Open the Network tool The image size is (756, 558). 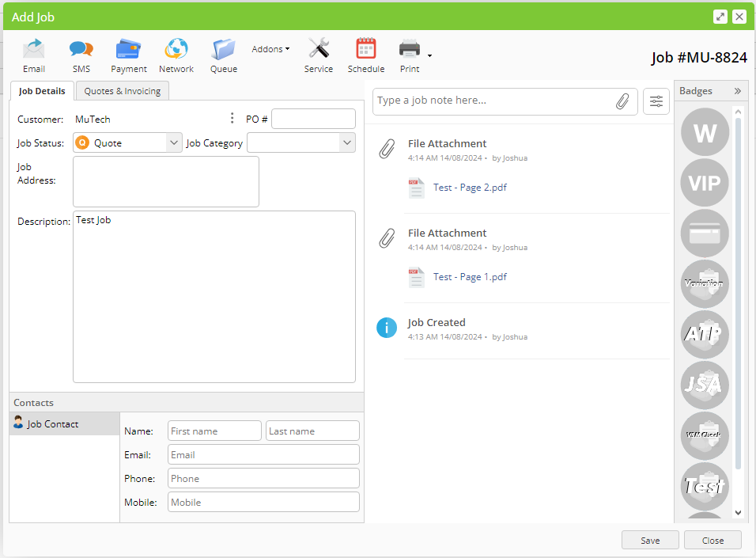pyautogui.click(x=176, y=55)
